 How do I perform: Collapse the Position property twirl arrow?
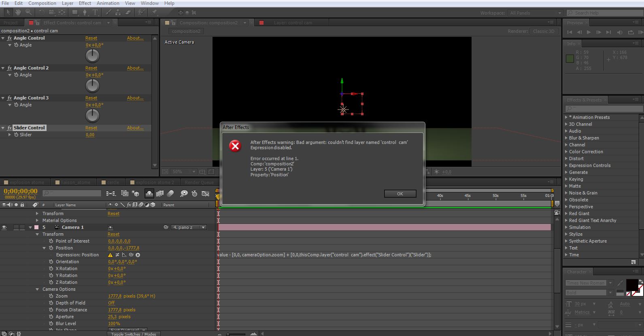[x=44, y=248]
